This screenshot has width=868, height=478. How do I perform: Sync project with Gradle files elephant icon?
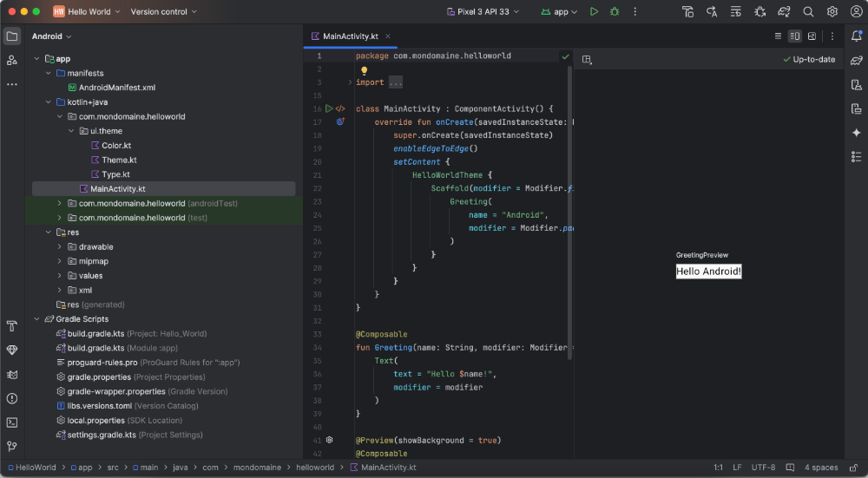pyautogui.click(x=784, y=11)
